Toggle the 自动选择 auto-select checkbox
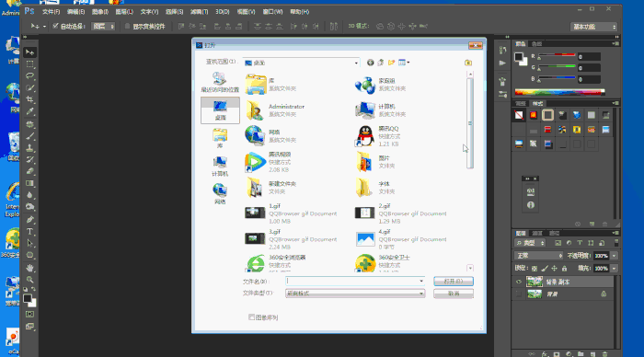644x357 pixels. coord(55,26)
